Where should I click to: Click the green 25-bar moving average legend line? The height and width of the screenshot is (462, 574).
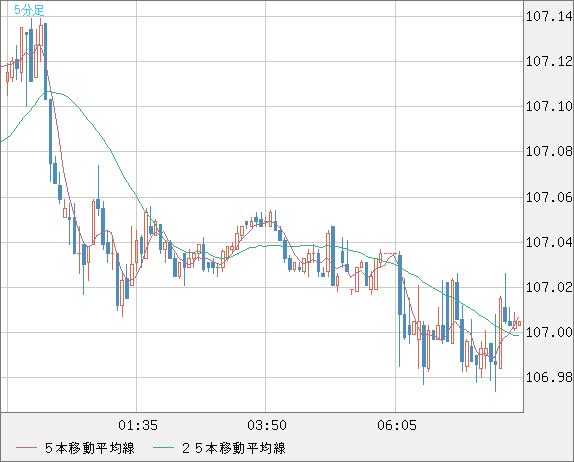(163, 448)
